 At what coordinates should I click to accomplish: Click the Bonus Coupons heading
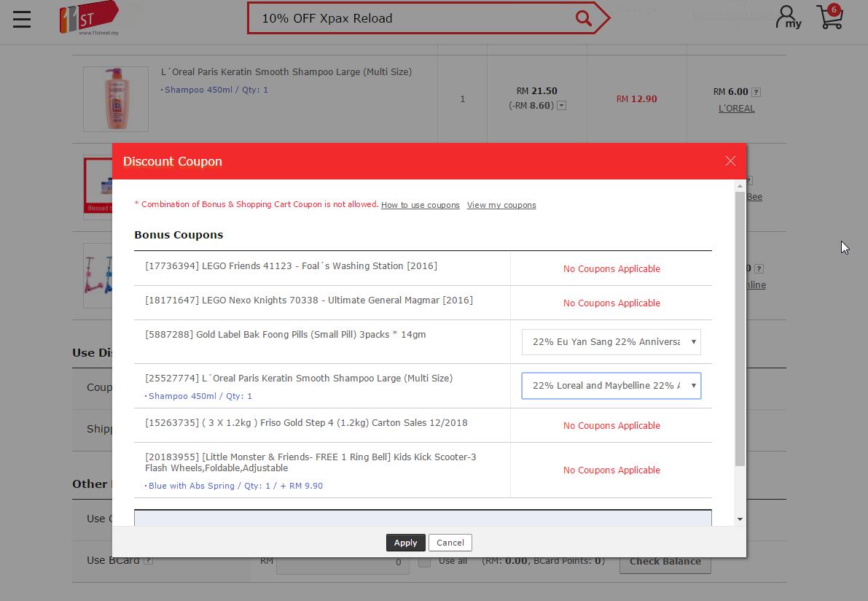tap(179, 235)
